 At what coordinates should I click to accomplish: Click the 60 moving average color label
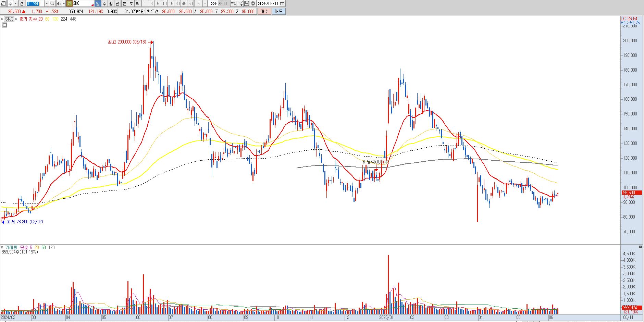pyautogui.click(x=47, y=19)
